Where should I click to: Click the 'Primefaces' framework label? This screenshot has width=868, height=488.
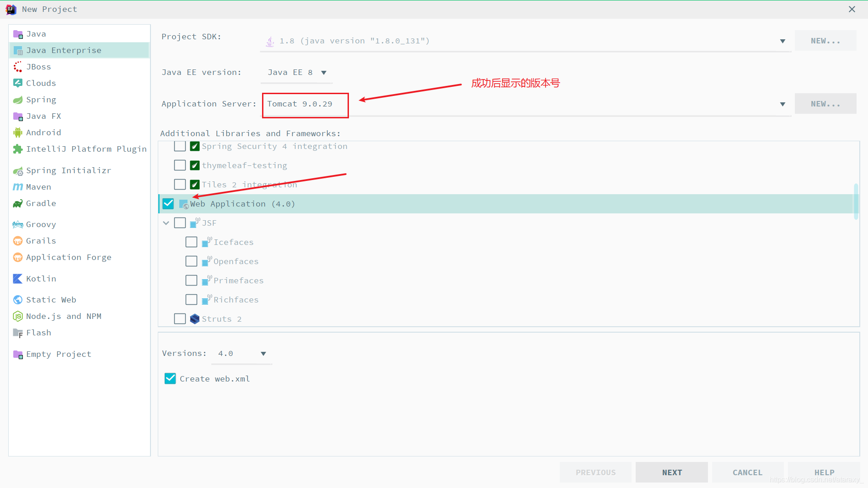(x=238, y=281)
